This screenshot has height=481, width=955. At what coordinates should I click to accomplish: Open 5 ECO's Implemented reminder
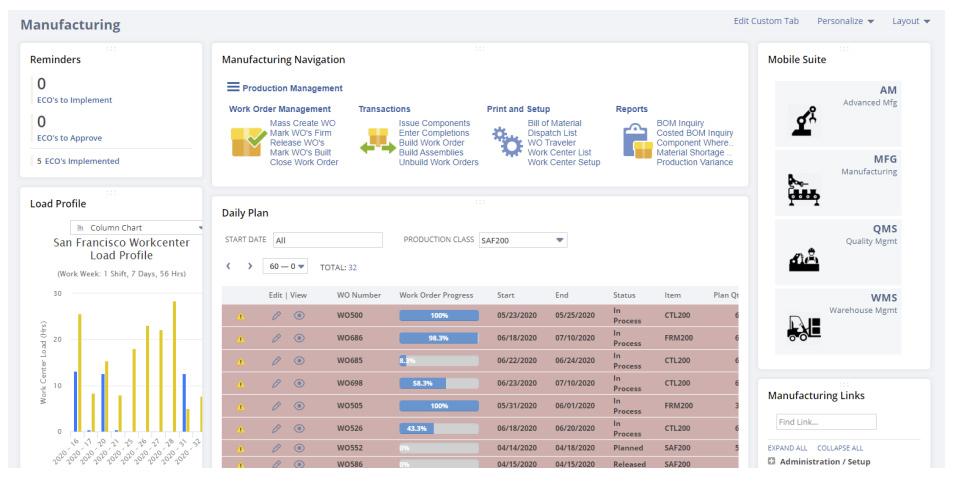pos(78,161)
